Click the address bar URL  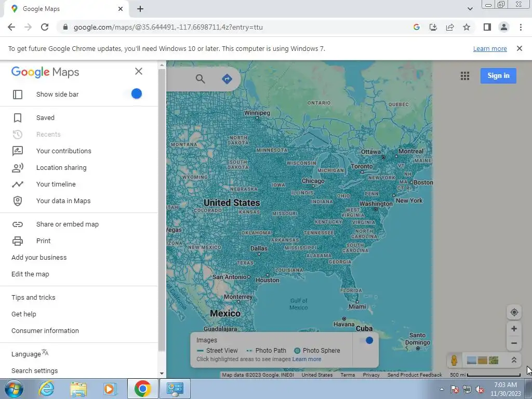coord(168,27)
